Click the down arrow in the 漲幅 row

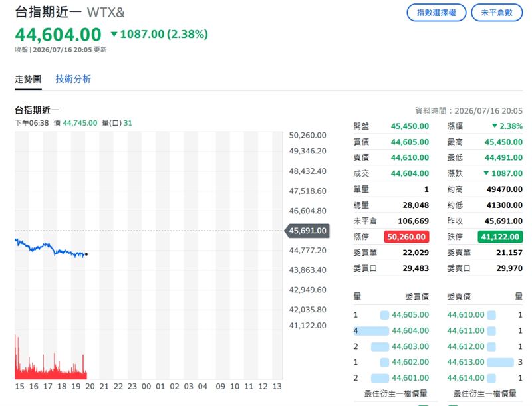(495, 126)
